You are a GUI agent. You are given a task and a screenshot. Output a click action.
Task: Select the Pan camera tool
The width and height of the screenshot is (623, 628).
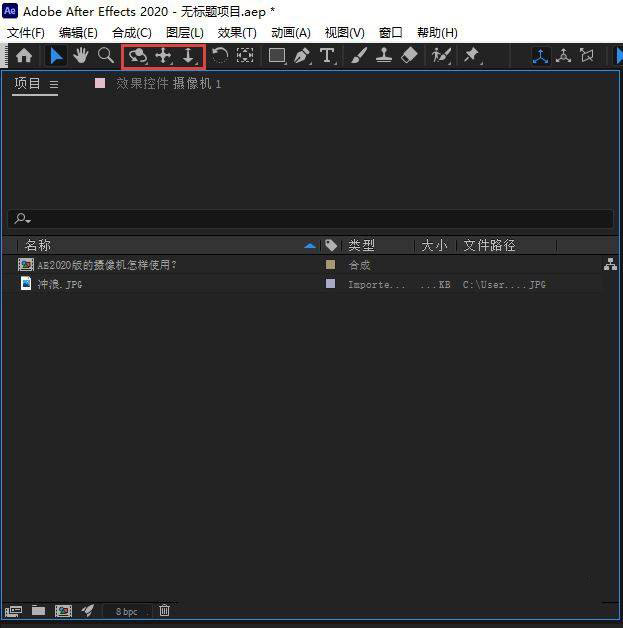(x=163, y=56)
